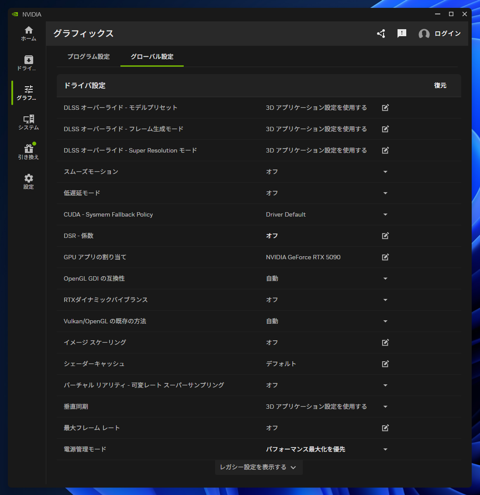Image resolution: width=480 pixels, height=495 pixels.
Task: Edit Image Scaling (イメージ スケーリング) setting
Action: click(x=385, y=342)
